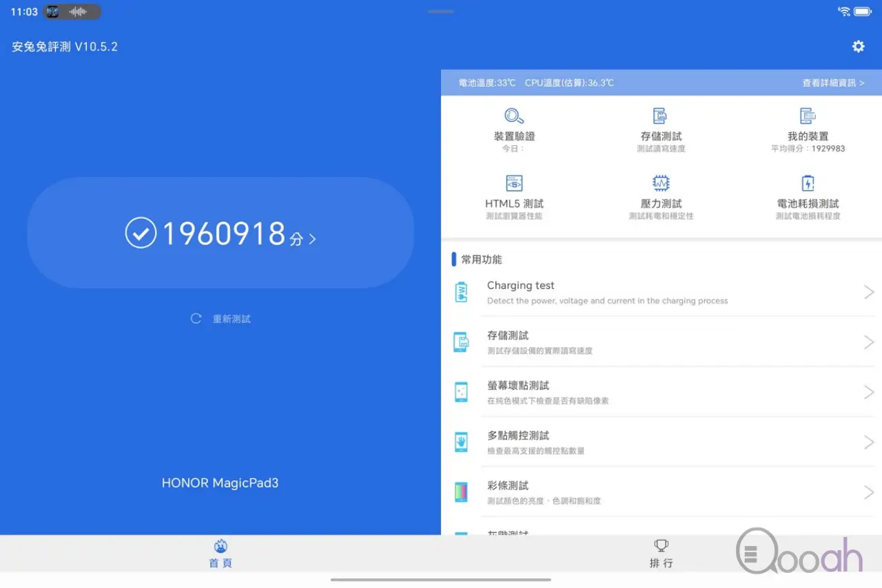Tap the 11:03 clock in status bar

24,12
